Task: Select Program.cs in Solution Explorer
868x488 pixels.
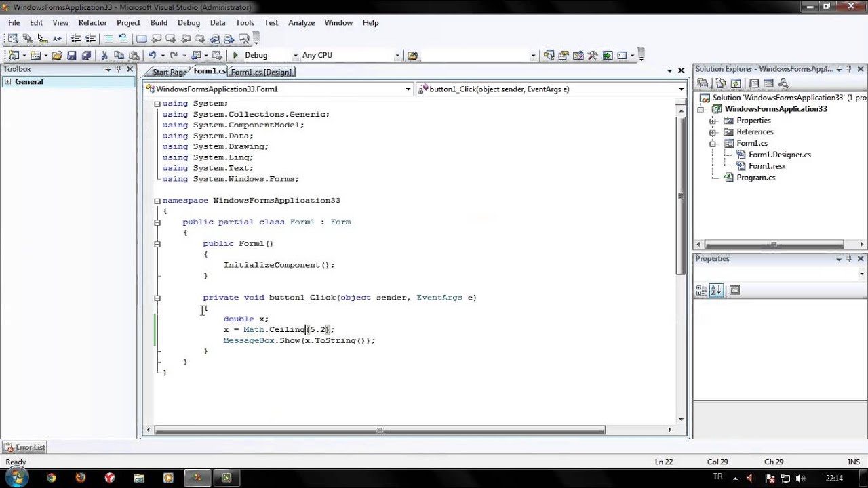Action: 755,178
